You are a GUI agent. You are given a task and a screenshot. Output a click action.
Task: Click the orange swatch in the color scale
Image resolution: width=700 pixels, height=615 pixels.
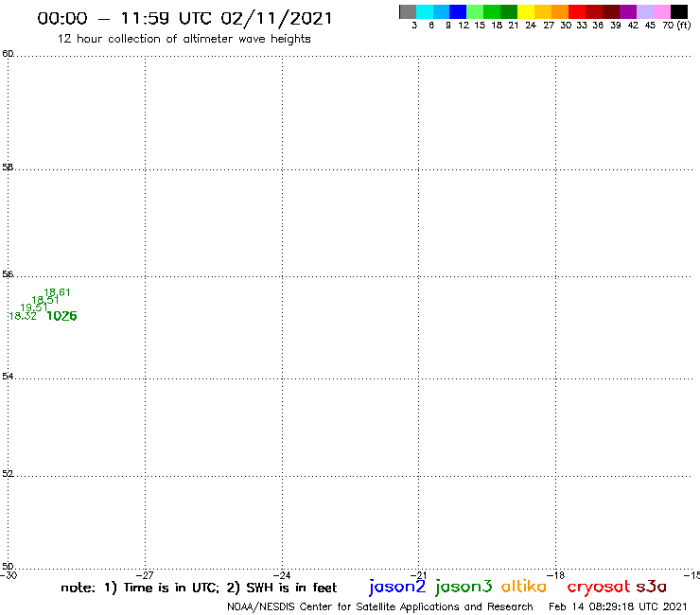(x=560, y=11)
